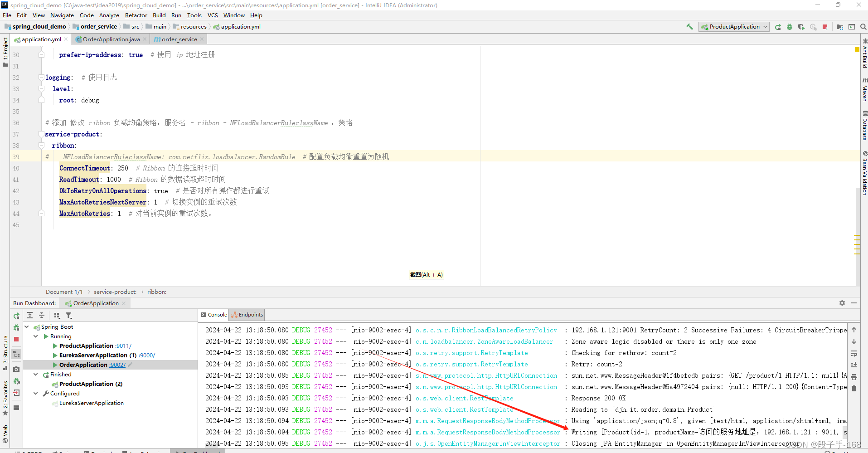Collapse the Running tree node

click(x=36, y=336)
